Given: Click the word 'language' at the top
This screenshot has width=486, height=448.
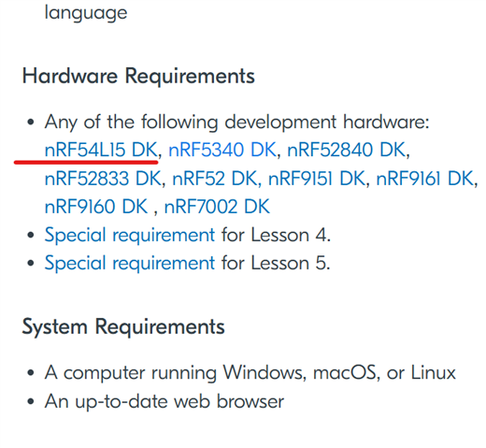Looking at the screenshot, I should 86,13.
